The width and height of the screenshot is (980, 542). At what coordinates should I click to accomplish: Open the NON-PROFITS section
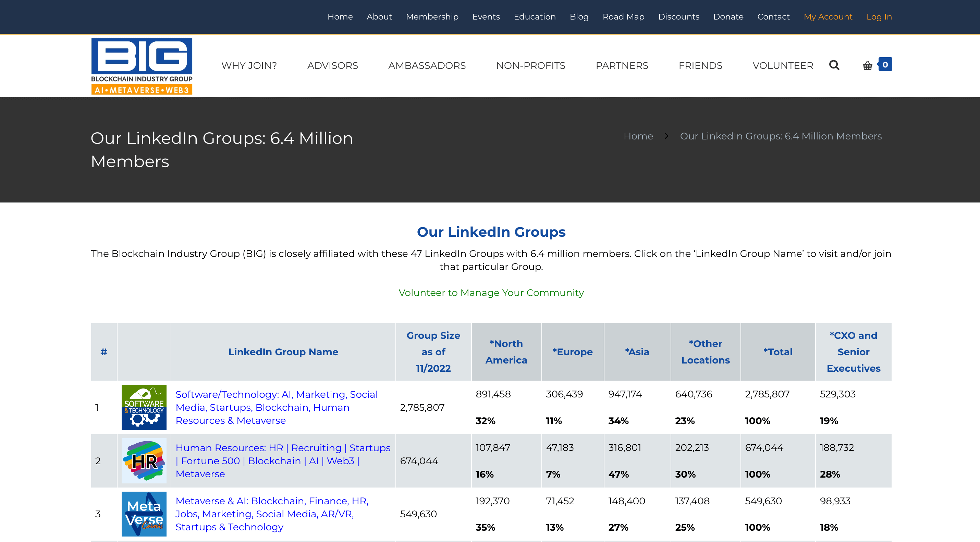coord(531,65)
